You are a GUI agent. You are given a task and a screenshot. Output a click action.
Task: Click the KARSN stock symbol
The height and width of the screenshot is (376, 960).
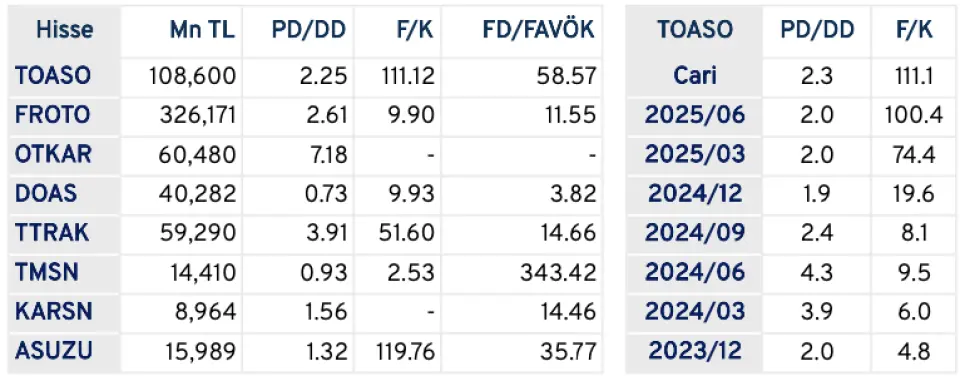pyautogui.click(x=53, y=312)
